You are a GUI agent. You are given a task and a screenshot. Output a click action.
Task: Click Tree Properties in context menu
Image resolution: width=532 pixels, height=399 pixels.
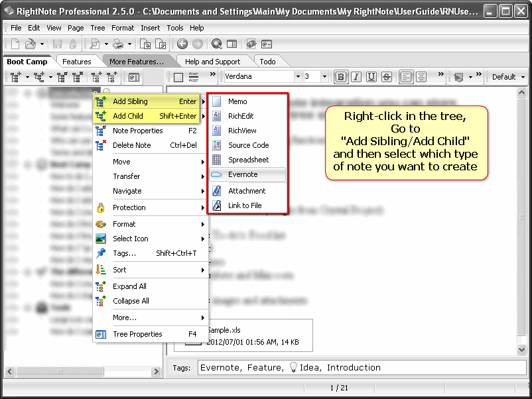(151, 334)
